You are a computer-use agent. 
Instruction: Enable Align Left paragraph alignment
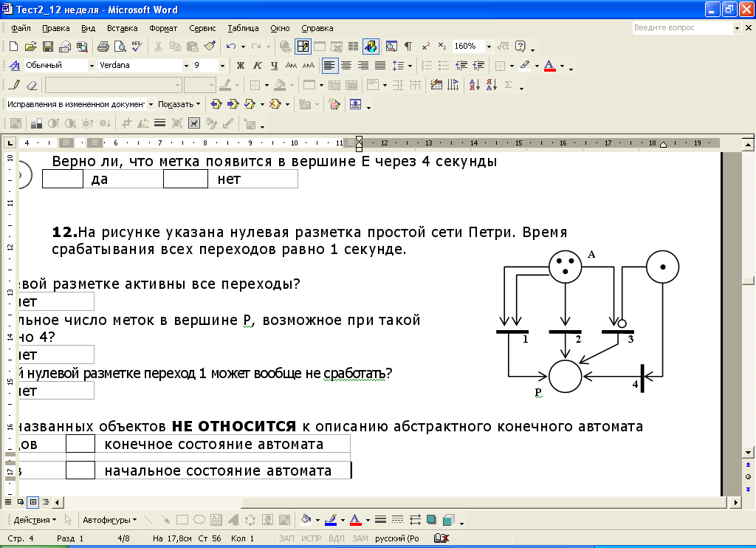click(x=329, y=66)
